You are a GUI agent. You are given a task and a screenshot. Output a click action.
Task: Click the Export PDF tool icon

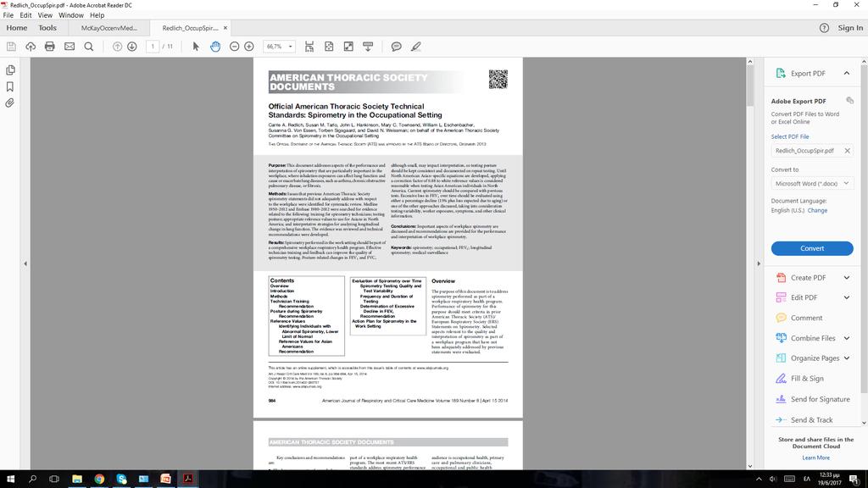(781, 73)
